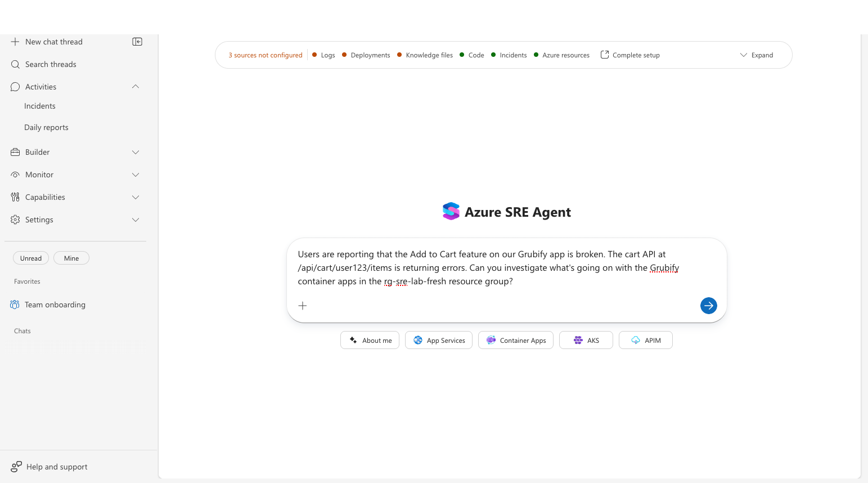Image resolution: width=868 pixels, height=483 pixels.
Task: Click the Builder toolbox icon
Action: coord(15,152)
